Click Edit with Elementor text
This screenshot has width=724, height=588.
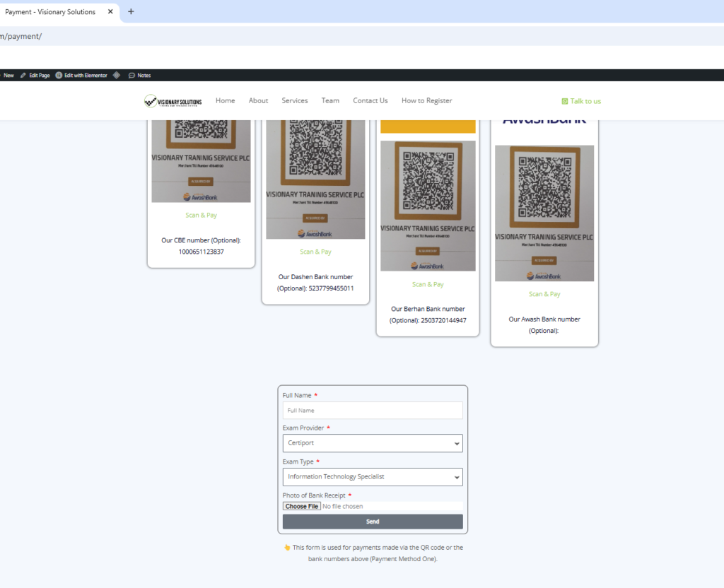tap(86, 75)
